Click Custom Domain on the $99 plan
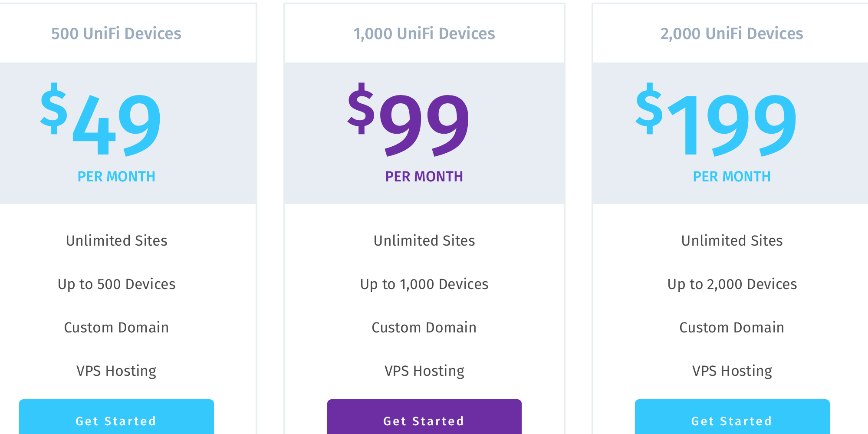The image size is (868, 434). 424,328
